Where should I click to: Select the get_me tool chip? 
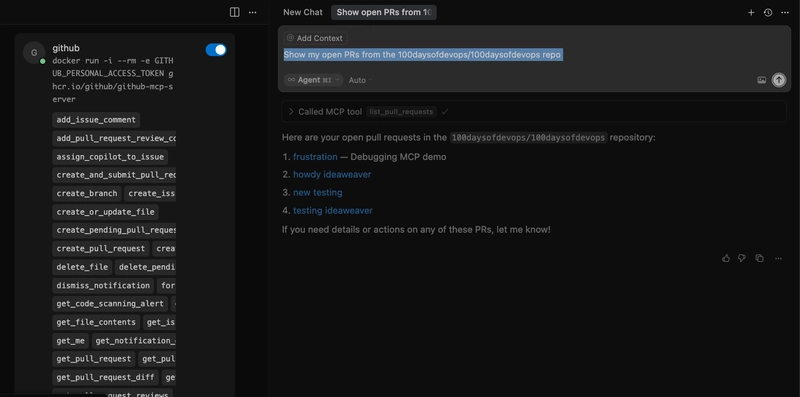(x=70, y=340)
